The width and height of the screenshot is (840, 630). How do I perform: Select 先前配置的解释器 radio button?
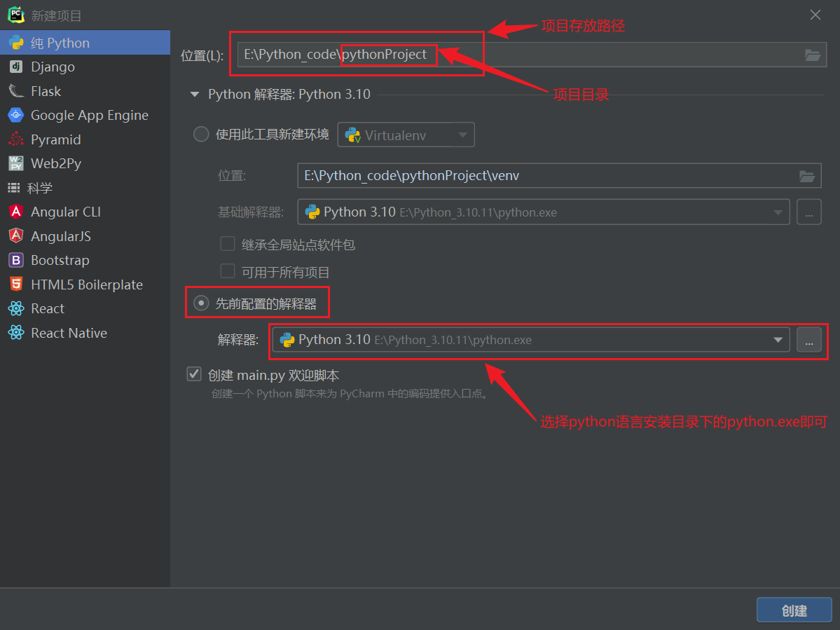point(201,303)
